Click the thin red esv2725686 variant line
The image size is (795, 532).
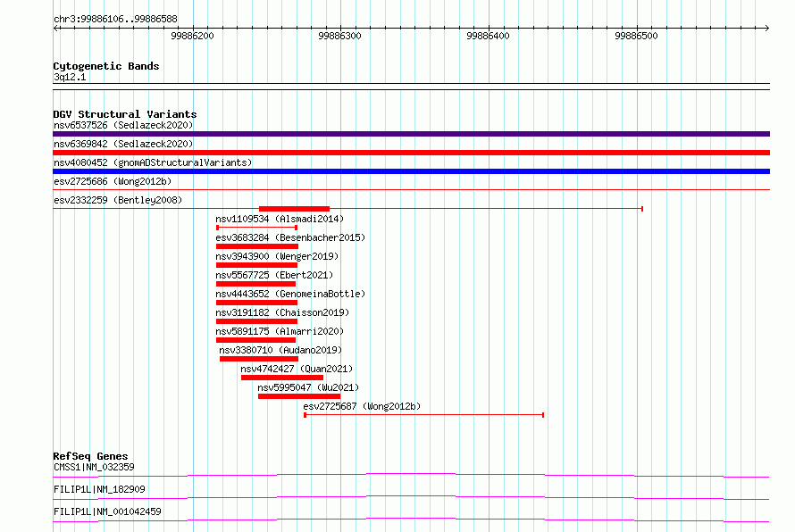click(411, 190)
